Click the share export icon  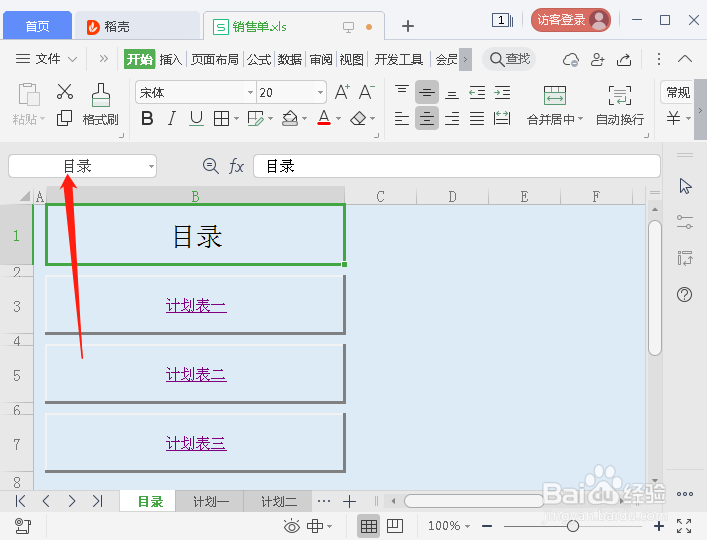click(x=624, y=59)
